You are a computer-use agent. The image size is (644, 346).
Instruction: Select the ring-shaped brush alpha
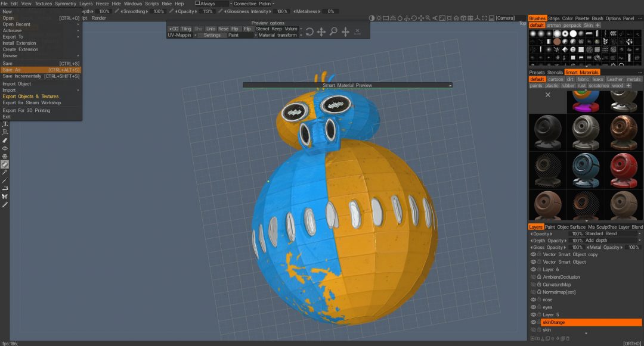tap(565, 33)
